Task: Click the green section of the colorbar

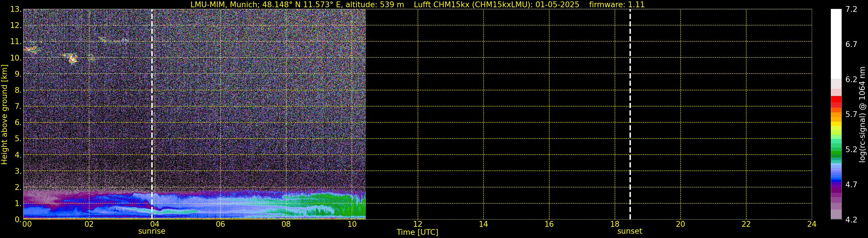Action: pos(836,148)
